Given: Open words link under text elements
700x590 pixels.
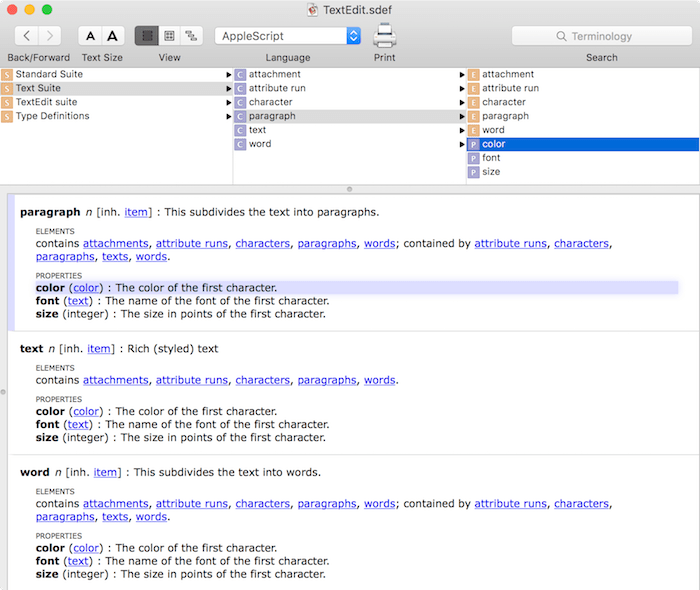Looking at the screenshot, I should tap(379, 380).
